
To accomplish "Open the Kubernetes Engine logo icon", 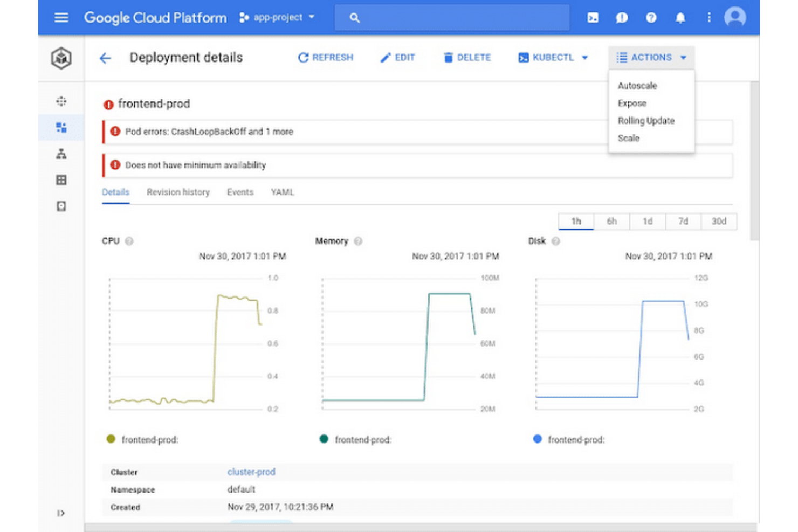I will (61, 58).
